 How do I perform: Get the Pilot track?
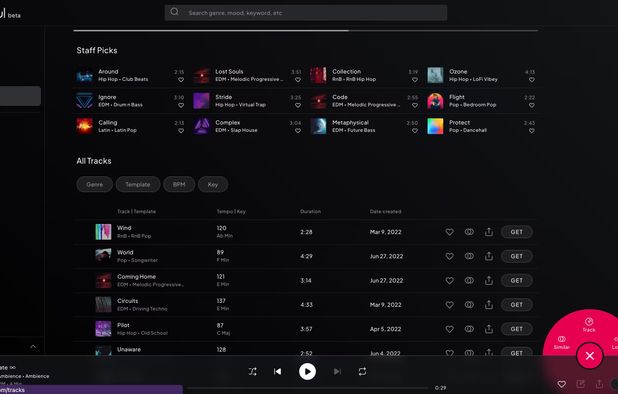pos(517,329)
